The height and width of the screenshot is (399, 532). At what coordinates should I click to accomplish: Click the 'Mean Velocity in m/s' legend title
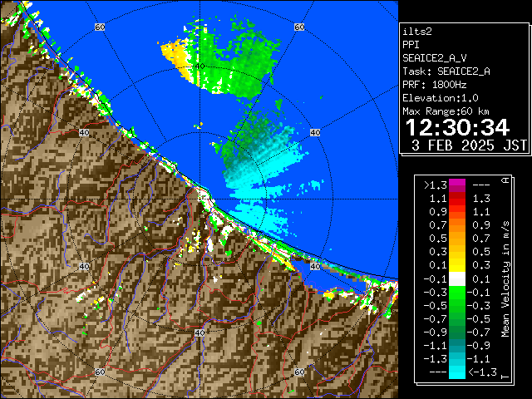pos(505,279)
